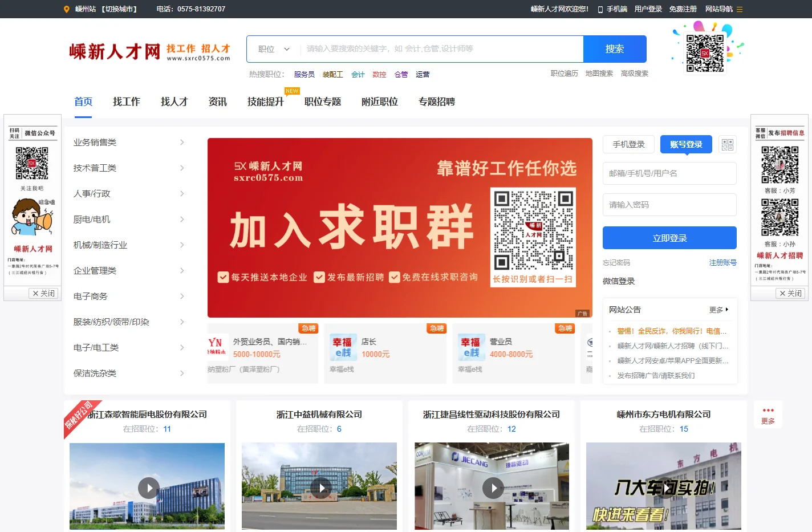Expand the 企业管理类 category arrow
Screen dimensions: 812x532
(x=182, y=270)
